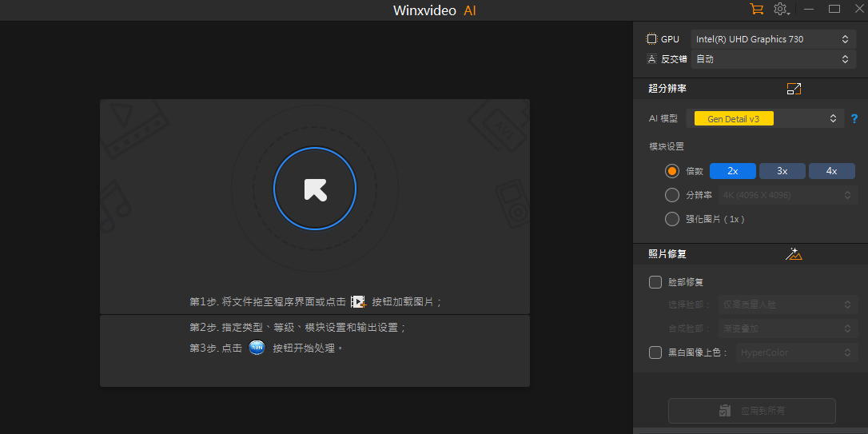Click the add image icon in step 1
Viewport: 868px width, 434px height.
click(x=358, y=302)
